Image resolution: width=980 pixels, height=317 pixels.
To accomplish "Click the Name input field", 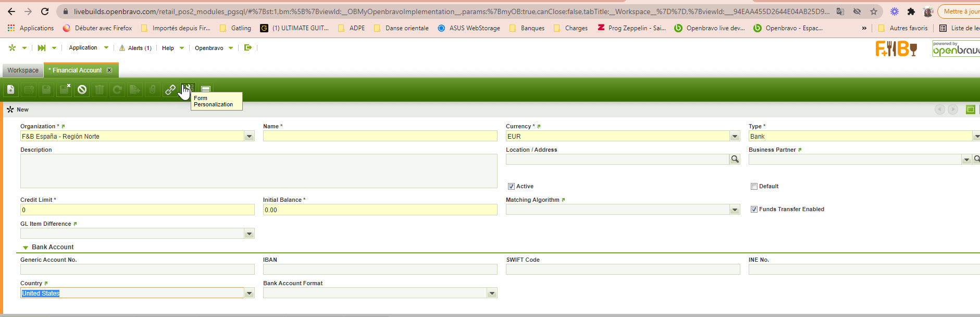I will tap(380, 137).
